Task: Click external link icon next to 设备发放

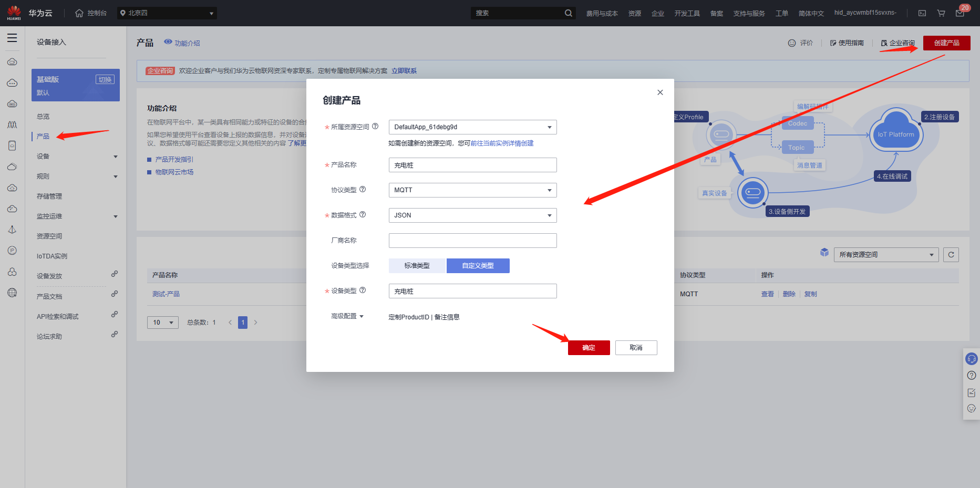Action: point(115,274)
